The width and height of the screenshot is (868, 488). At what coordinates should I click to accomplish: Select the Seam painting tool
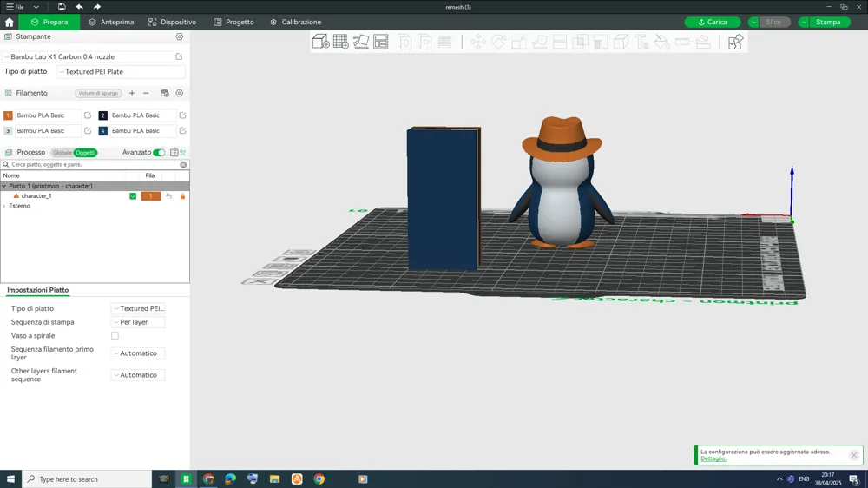click(621, 42)
